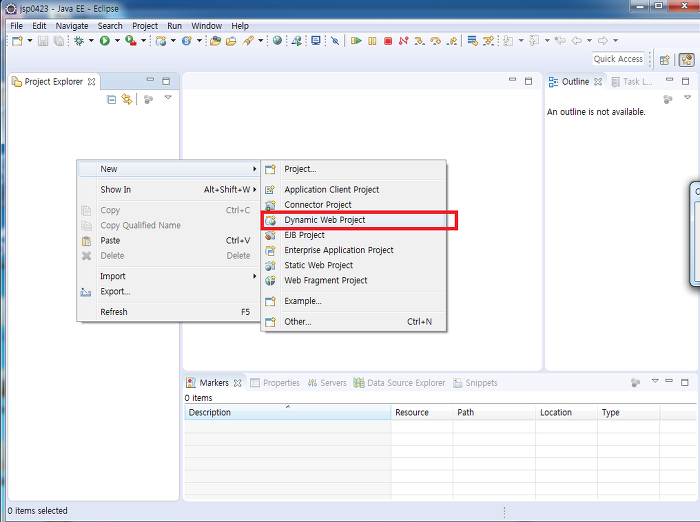Click the Run External Tools icon
This screenshot has width=700, height=522.
(130, 41)
